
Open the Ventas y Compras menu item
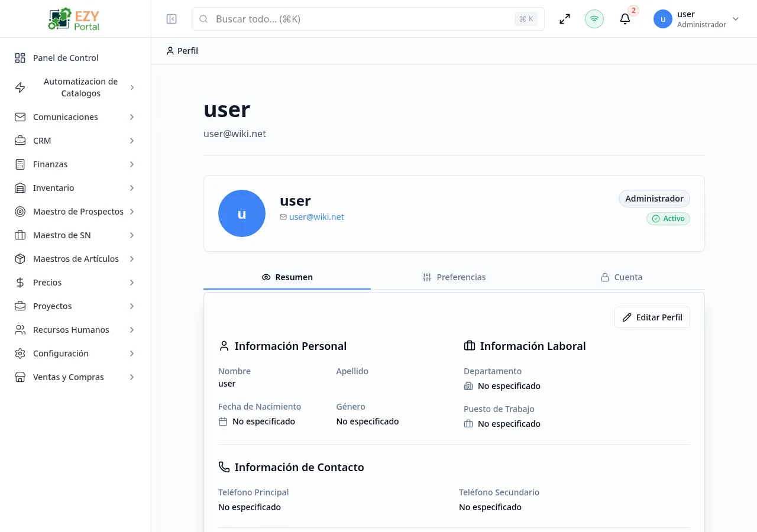[x=76, y=377]
